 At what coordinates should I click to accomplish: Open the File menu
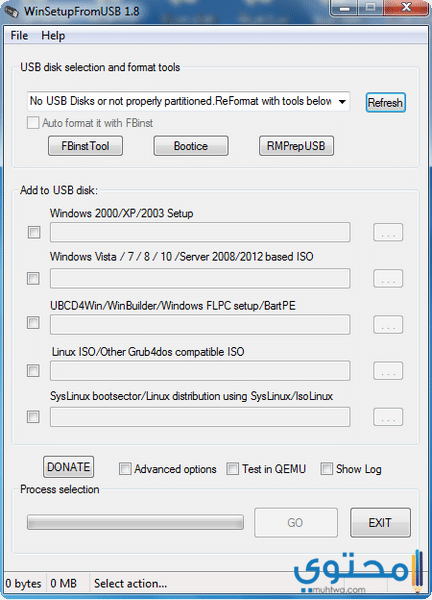(x=19, y=36)
